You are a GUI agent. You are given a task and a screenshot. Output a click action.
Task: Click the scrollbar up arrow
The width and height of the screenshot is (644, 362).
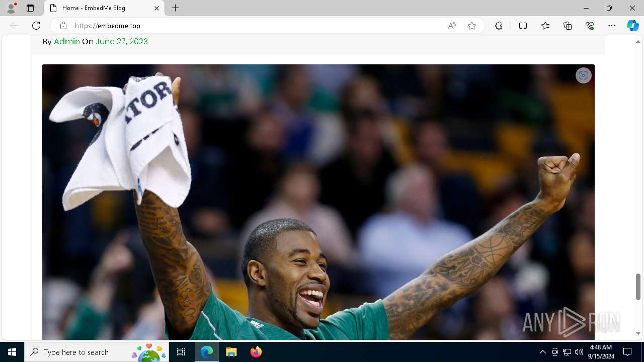[638, 42]
